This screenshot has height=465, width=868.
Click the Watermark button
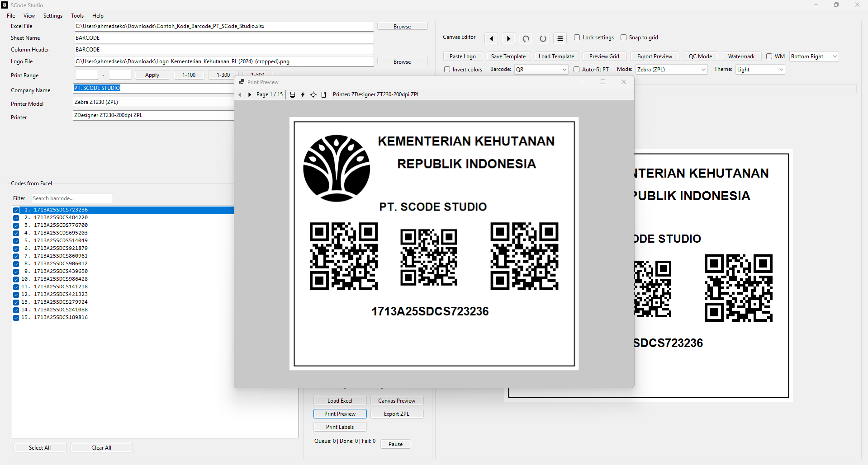741,56
